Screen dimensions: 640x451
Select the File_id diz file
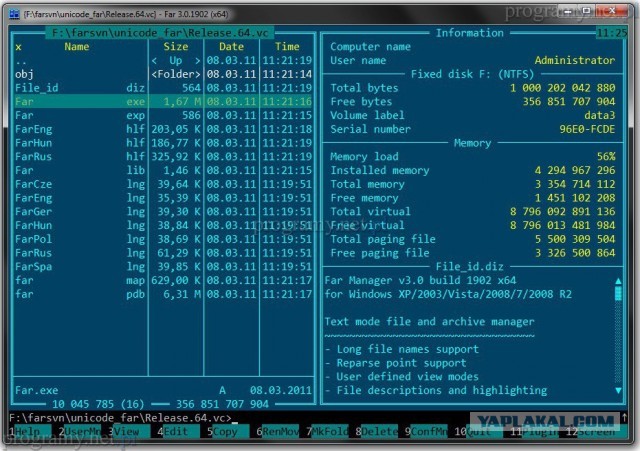coord(163,88)
